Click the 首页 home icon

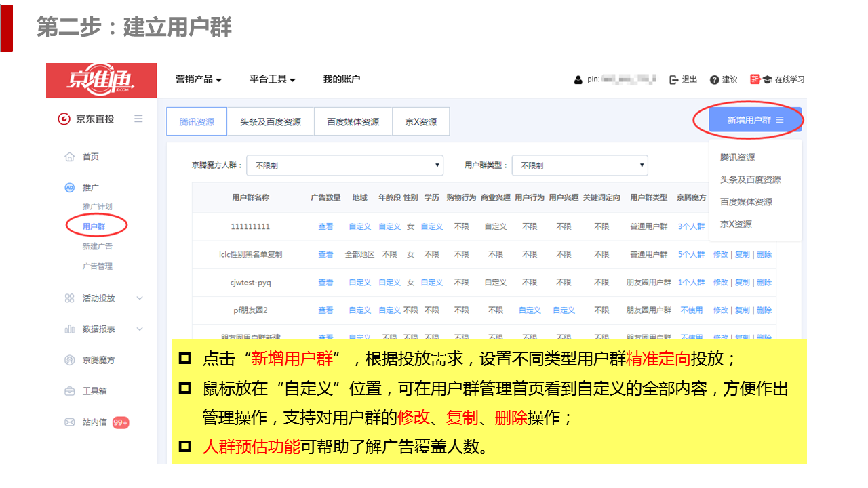click(x=69, y=157)
